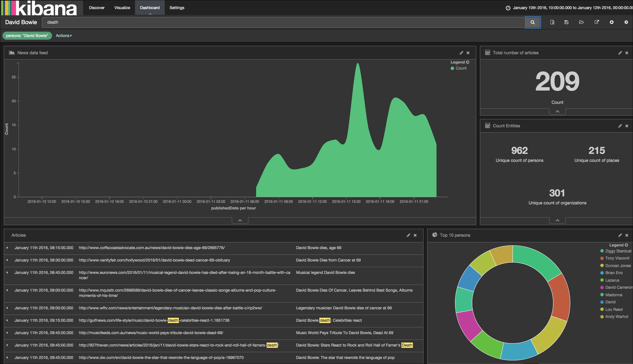Image resolution: width=633 pixels, height=364 pixels.
Task: Edit the Total number of articles panel
Action: (620, 53)
